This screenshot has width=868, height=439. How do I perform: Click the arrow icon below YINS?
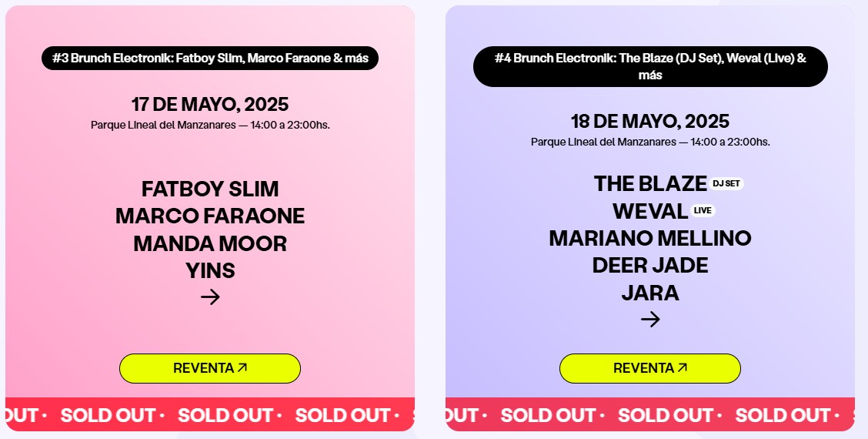210,297
